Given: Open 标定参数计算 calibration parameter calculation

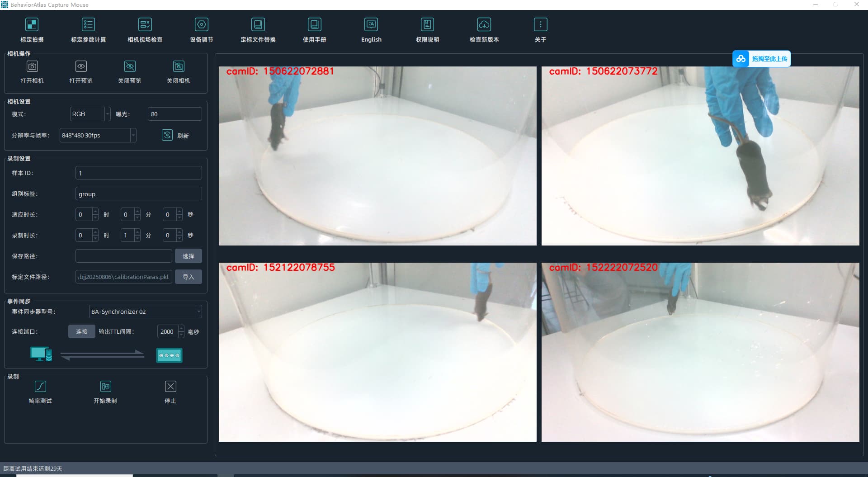Looking at the screenshot, I should 88,30.
